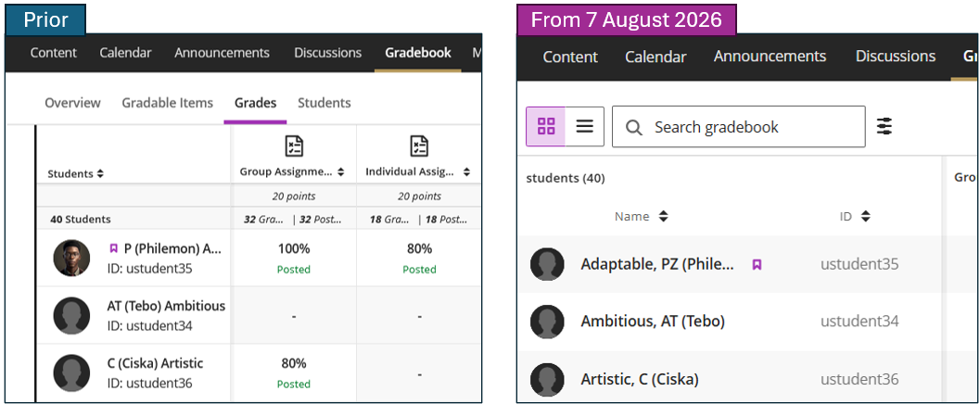Open the Students tab
Screen dimensions: 980x404
coord(324,103)
